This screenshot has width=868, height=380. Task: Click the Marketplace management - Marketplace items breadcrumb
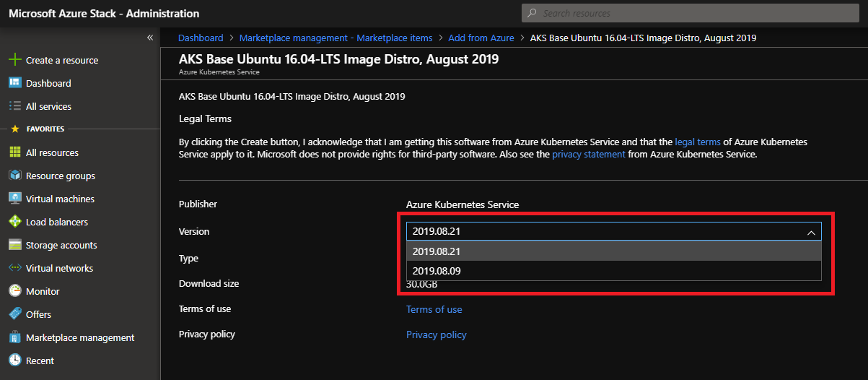click(336, 38)
